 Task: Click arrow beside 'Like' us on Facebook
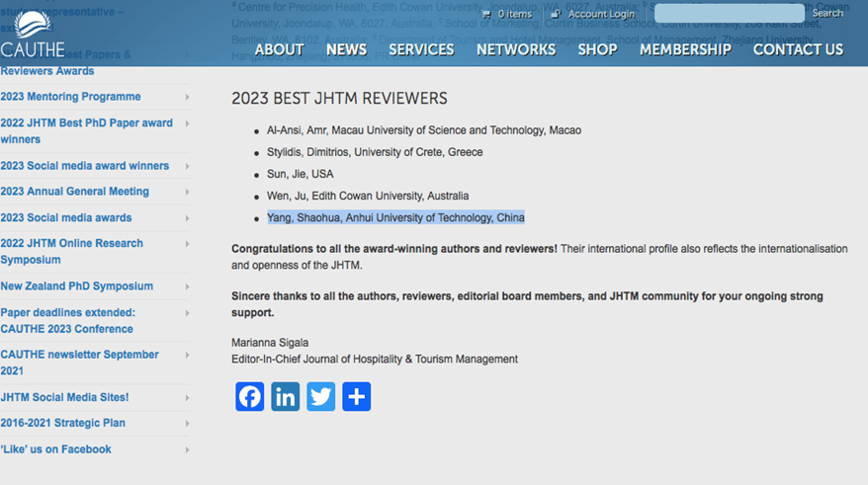(x=187, y=450)
